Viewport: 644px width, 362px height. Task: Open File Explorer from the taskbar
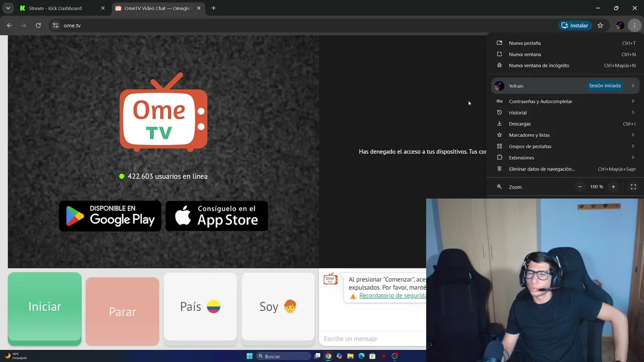(350, 356)
